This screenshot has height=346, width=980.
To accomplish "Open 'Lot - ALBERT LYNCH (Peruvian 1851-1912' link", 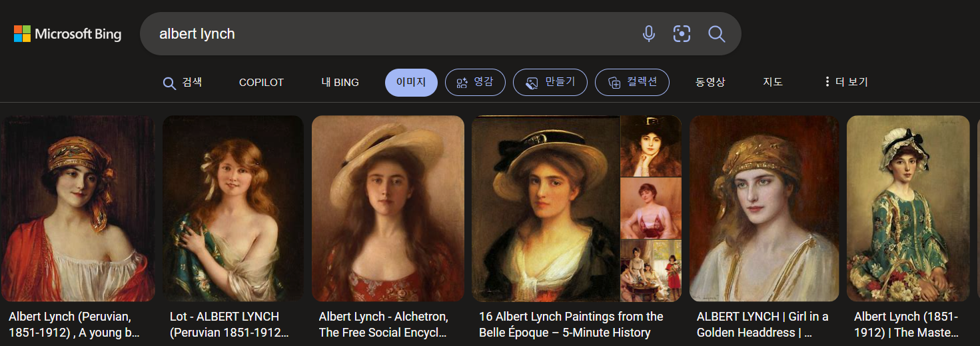I will [229, 325].
